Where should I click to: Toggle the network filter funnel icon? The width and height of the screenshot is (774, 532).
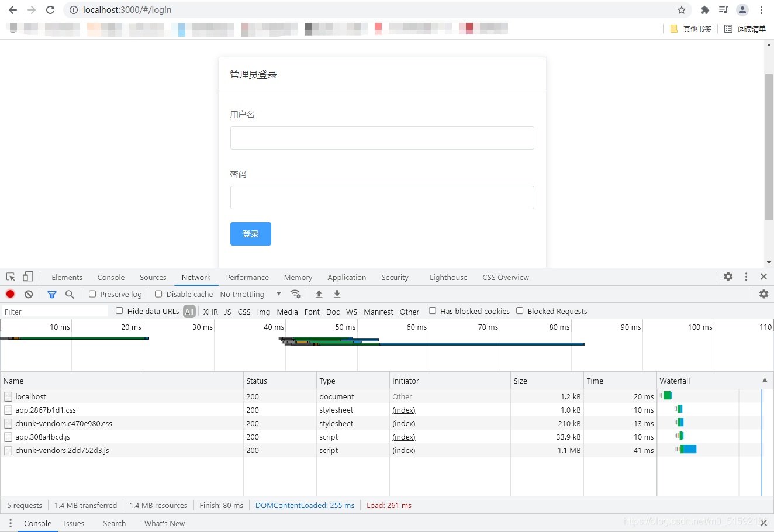[52, 294]
